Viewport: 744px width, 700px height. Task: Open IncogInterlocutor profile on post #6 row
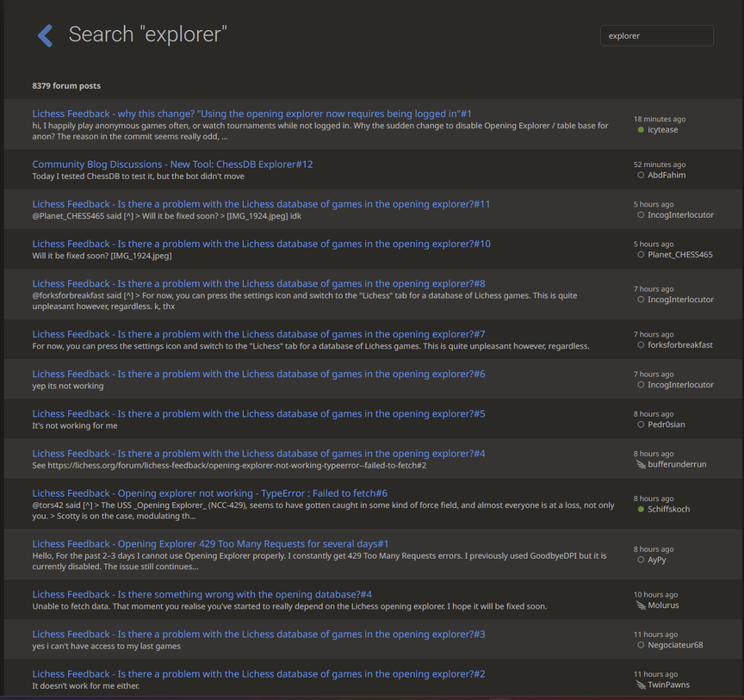(x=680, y=385)
